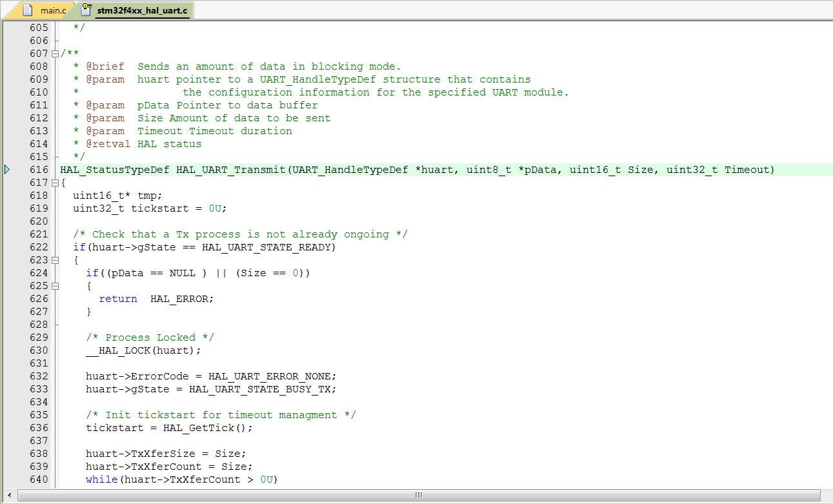Click the uint32_t Timeout parameter
This screenshot has width=833, height=504.
tap(718, 170)
